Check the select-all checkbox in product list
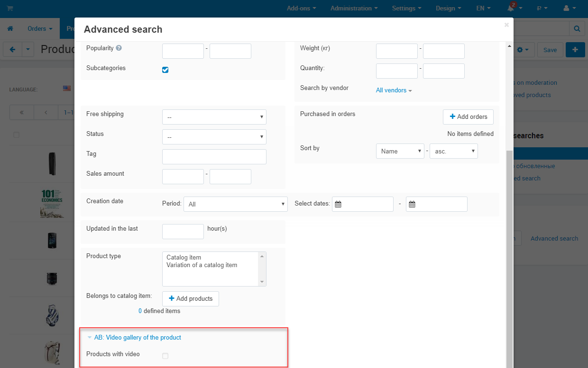The width and height of the screenshot is (588, 368). 17,135
